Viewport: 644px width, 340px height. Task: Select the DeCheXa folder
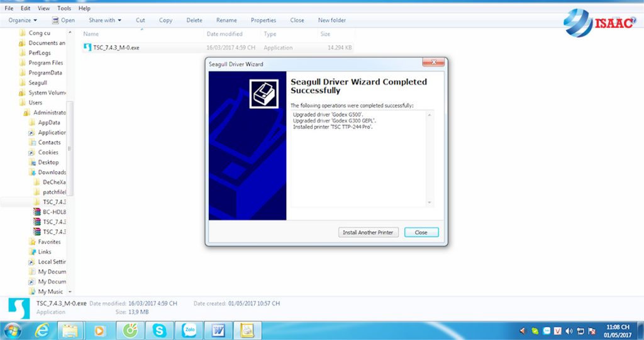(x=54, y=182)
